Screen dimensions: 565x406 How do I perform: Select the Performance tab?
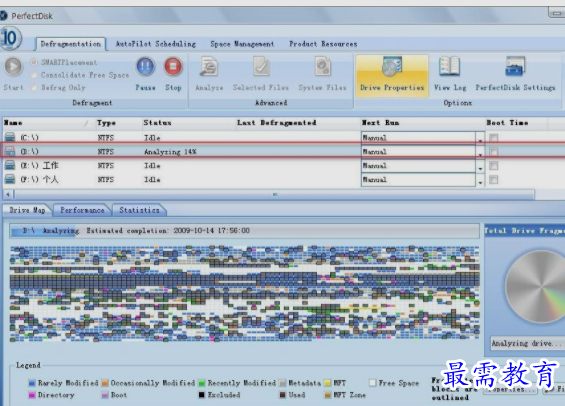click(82, 210)
